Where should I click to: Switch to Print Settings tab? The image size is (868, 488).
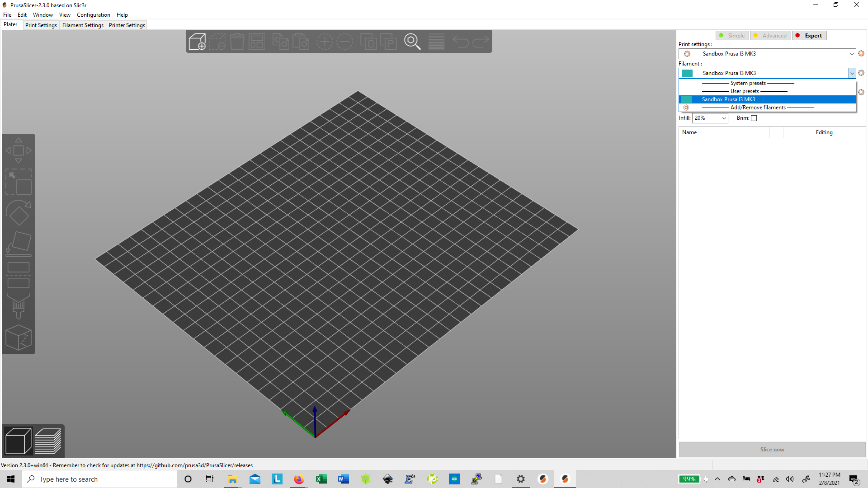tap(41, 25)
